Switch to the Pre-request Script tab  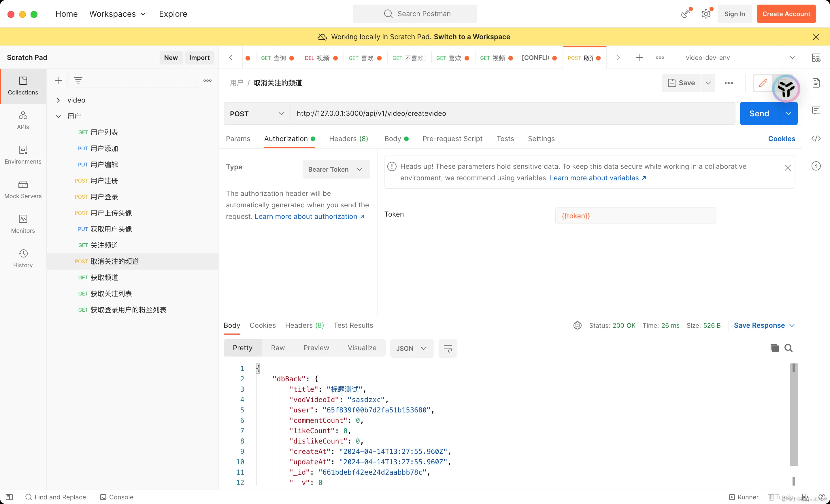[452, 139]
